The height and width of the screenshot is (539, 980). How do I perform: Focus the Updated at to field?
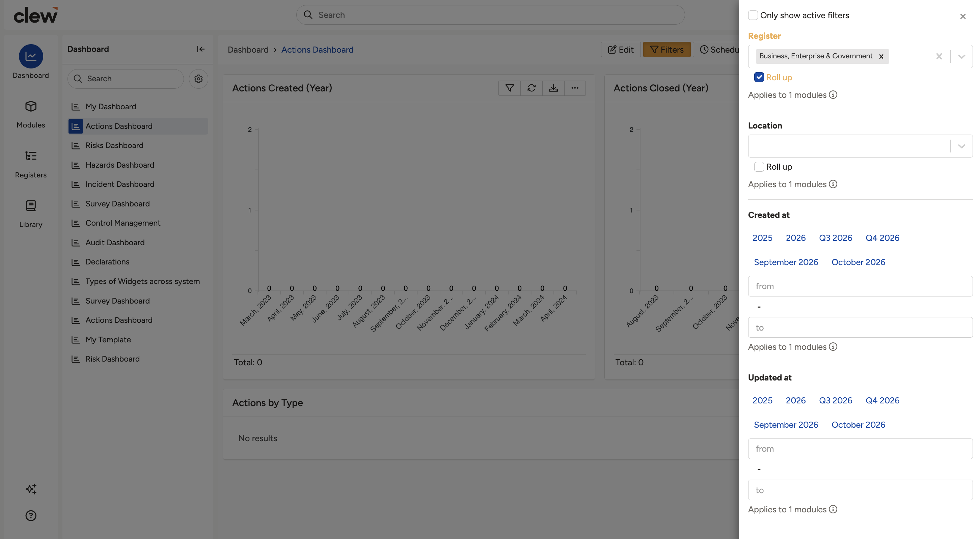860,490
